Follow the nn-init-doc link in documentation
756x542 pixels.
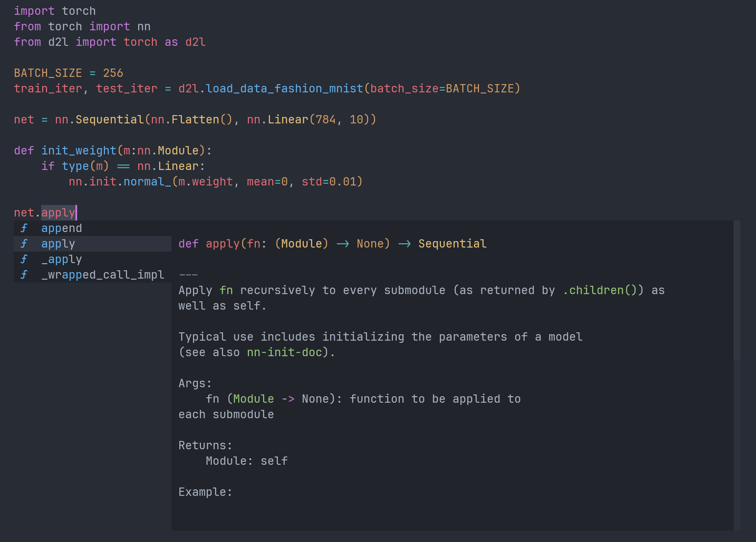pyautogui.click(x=284, y=353)
